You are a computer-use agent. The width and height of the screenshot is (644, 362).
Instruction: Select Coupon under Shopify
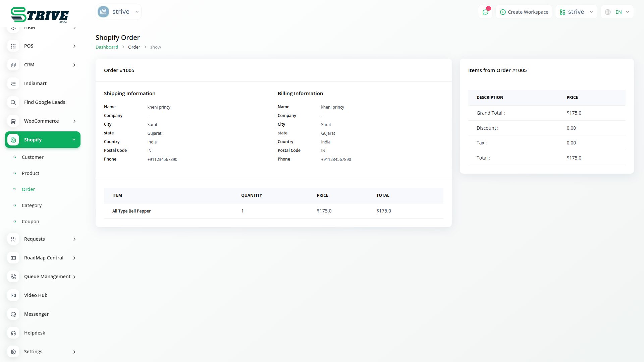30,222
